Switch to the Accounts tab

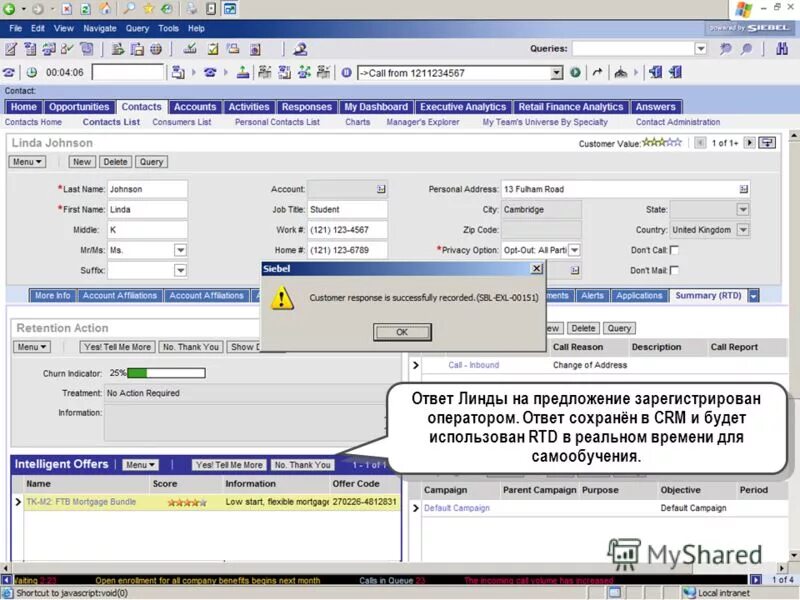point(195,107)
